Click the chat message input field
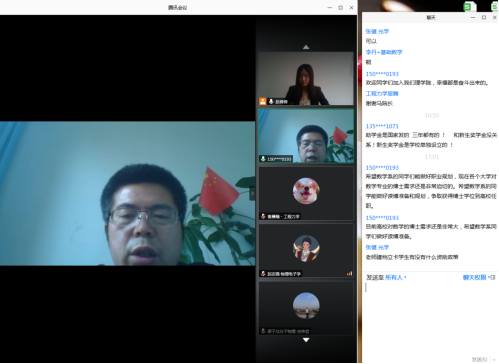This screenshot has width=499, height=364. point(430,317)
